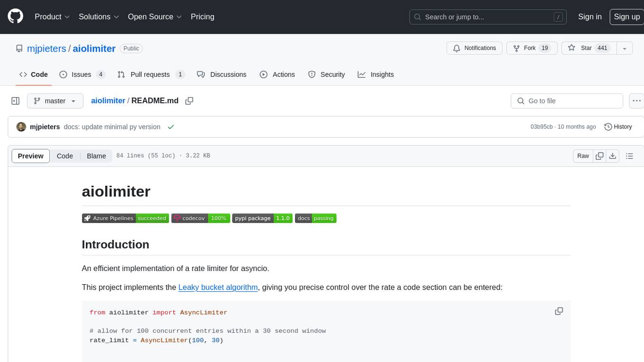Focus the Search or jump to field
This screenshot has height=362, width=644.
point(488,17)
